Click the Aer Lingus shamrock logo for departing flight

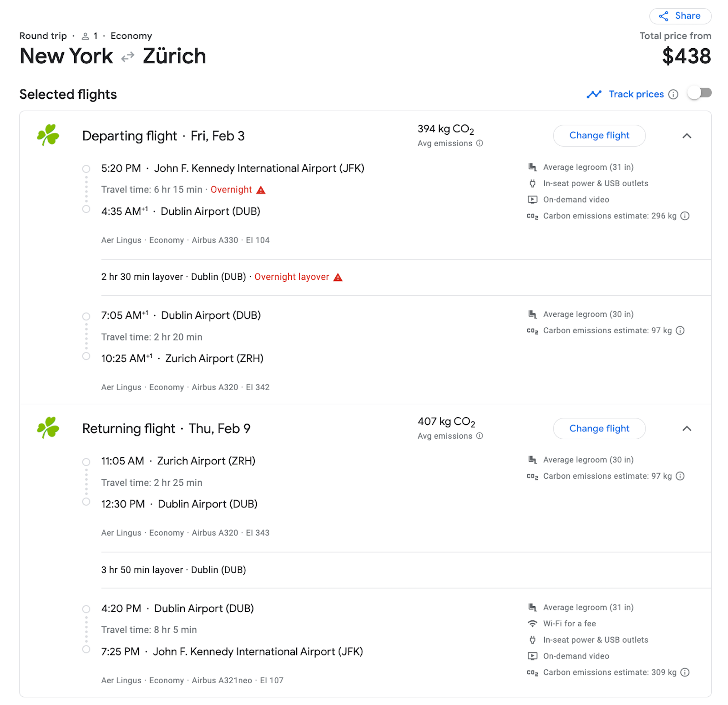point(48,135)
